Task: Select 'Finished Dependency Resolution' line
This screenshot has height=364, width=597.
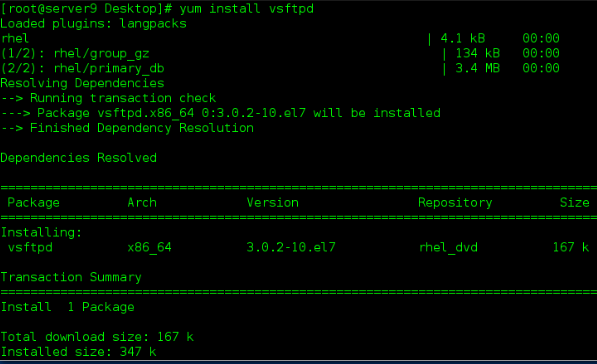Action: (x=142, y=128)
